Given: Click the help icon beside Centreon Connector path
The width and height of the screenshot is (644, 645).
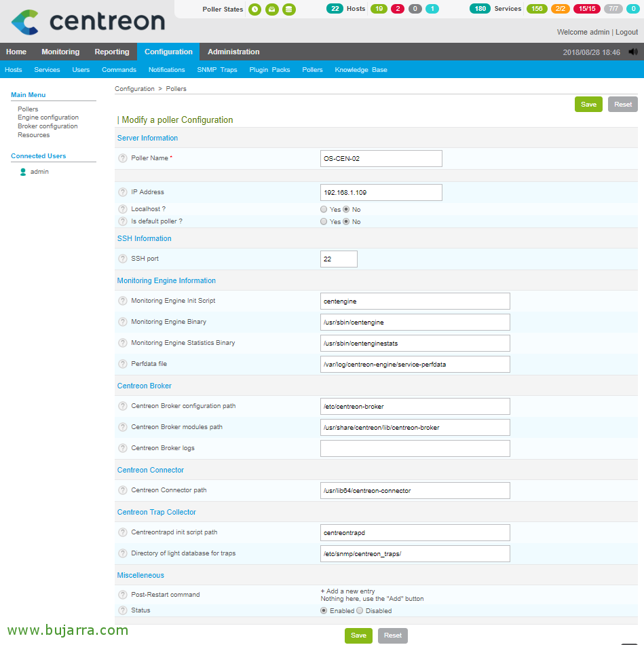Looking at the screenshot, I should [123, 490].
